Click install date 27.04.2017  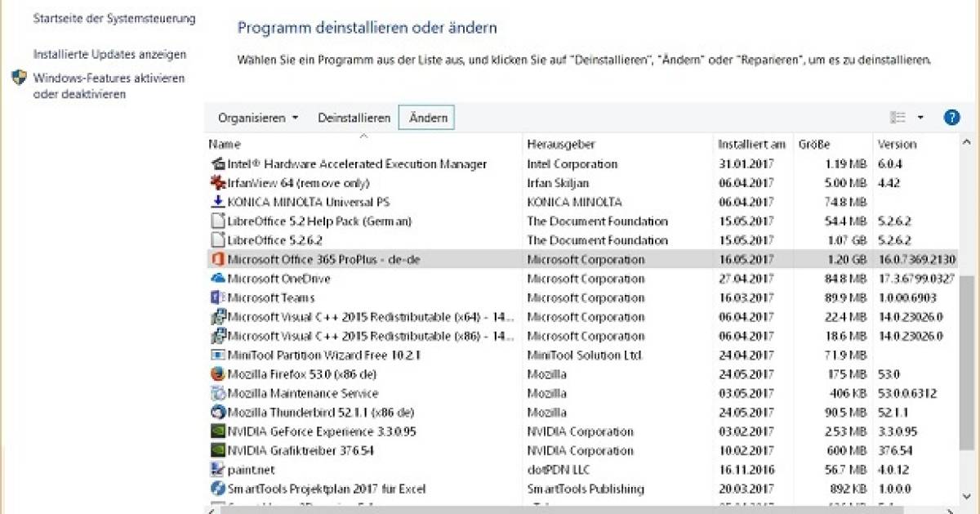click(746, 279)
